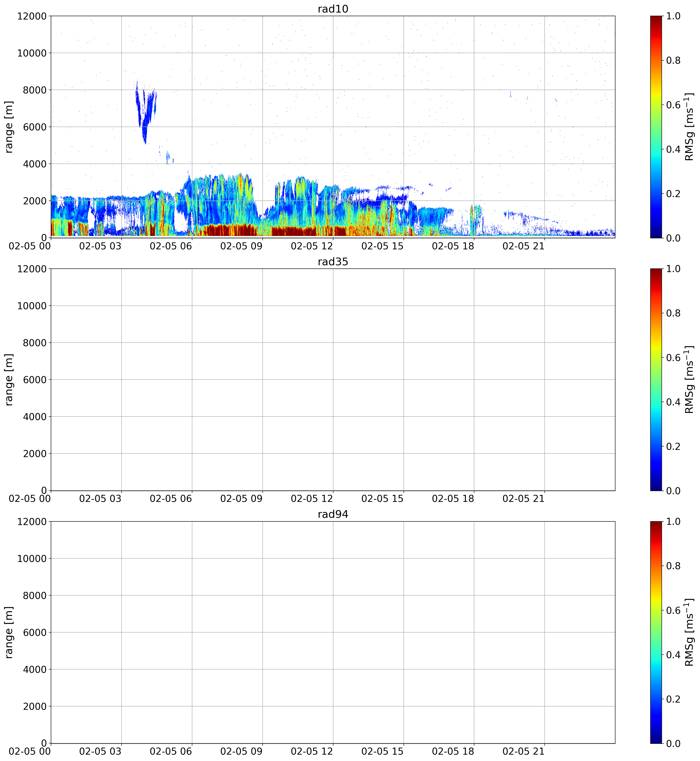Click the 12000 y-tick on rad94 panel
Viewport: 700px width, 761px height.
coord(32,522)
